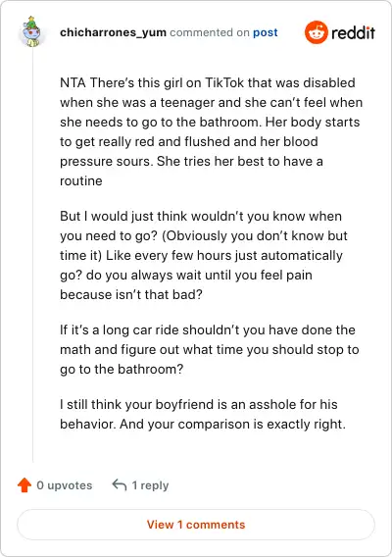The height and width of the screenshot is (557, 392).
Task: Click the gray "commented on" text
Action: tap(210, 32)
